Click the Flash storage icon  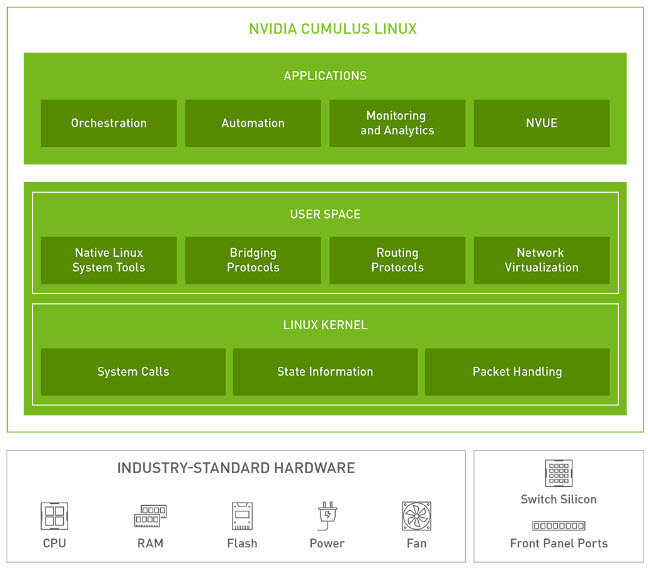pos(242,516)
